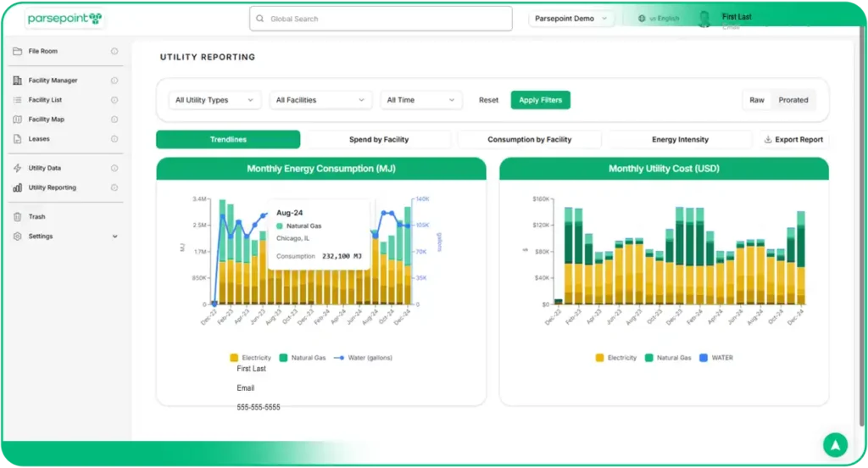Open Facility Manager building icon
868x468 pixels.
coord(18,81)
